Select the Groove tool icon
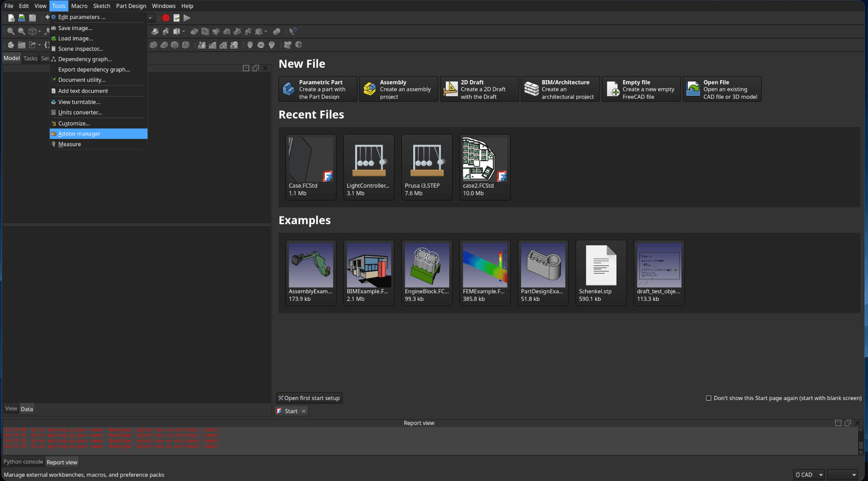This screenshot has height=481, width=868. 216,31
